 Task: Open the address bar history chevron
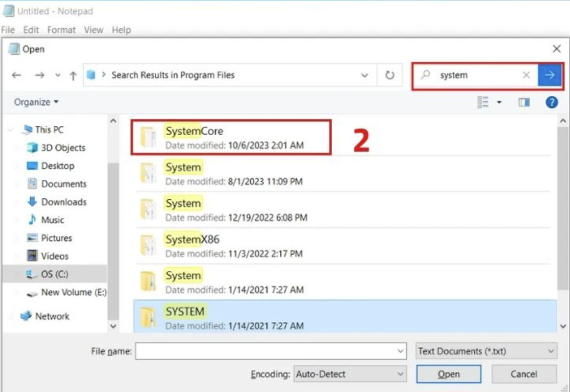pyautogui.click(x=365, y=75)
